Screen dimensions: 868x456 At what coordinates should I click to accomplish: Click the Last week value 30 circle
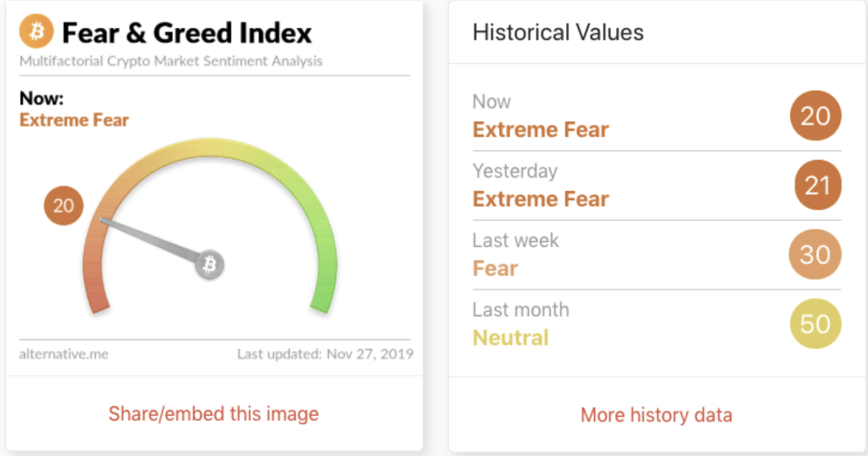(x=815, y=255)
